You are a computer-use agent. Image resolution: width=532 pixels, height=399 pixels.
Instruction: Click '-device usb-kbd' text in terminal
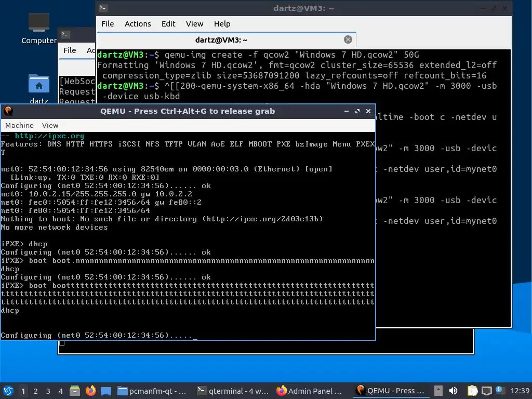pos(141,96)
